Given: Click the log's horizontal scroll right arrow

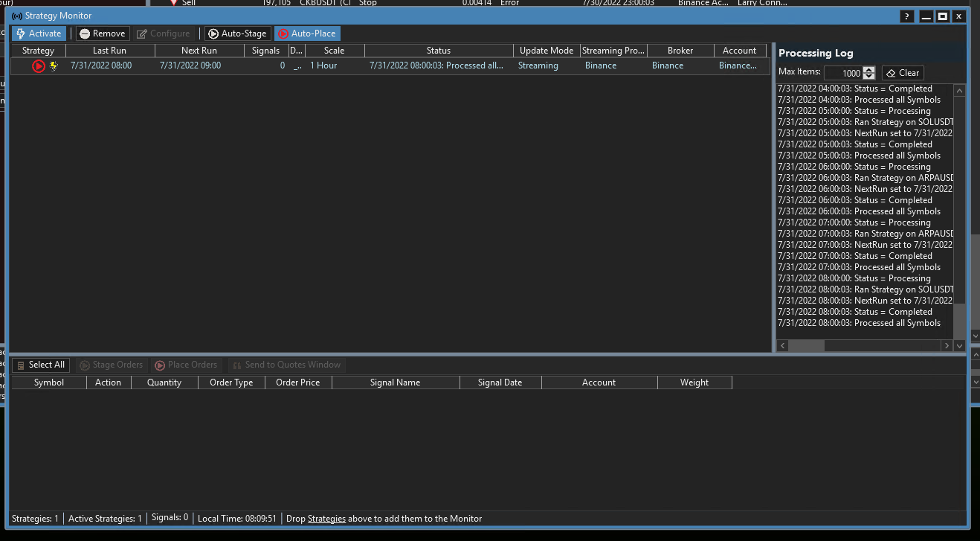Looking at the screenshot, I should tap(947, 346).
